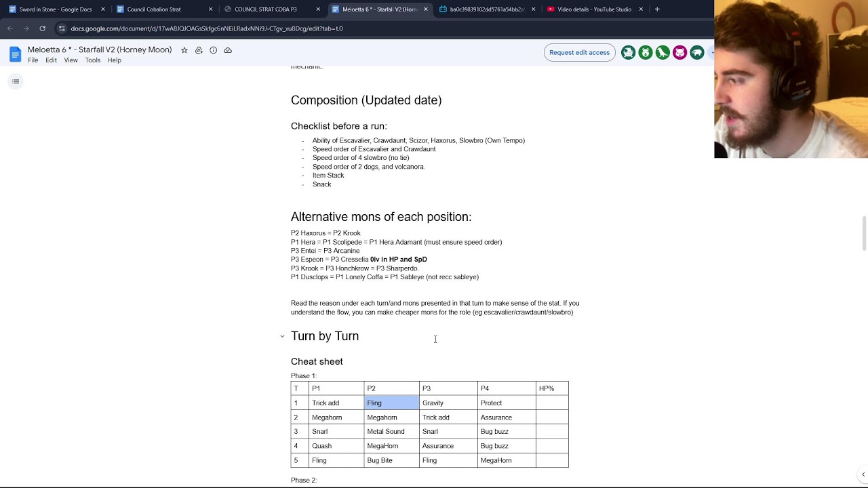868x488 pixels.
Task: Click the Trick add cell in row 1
Action: 336,403
